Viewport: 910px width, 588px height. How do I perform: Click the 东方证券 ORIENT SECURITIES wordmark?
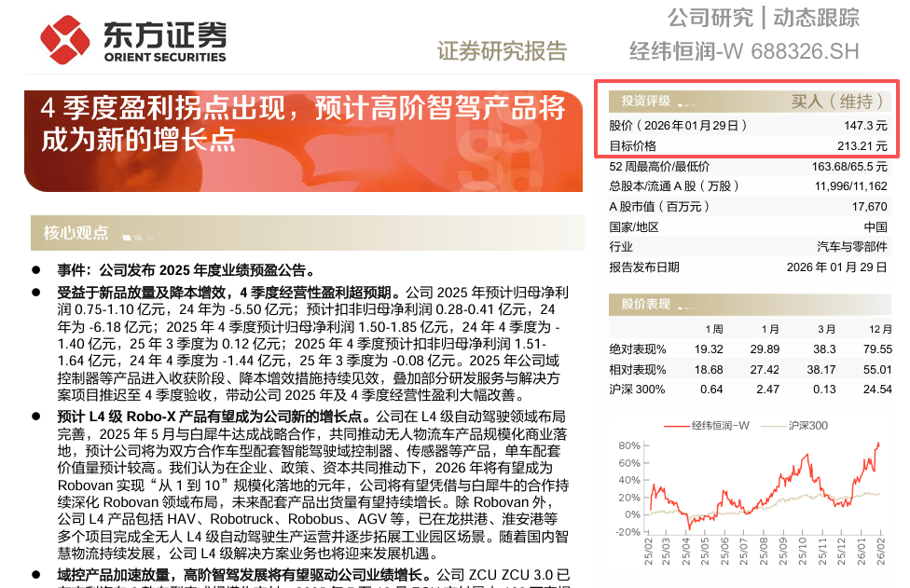(x=165, y=42)
